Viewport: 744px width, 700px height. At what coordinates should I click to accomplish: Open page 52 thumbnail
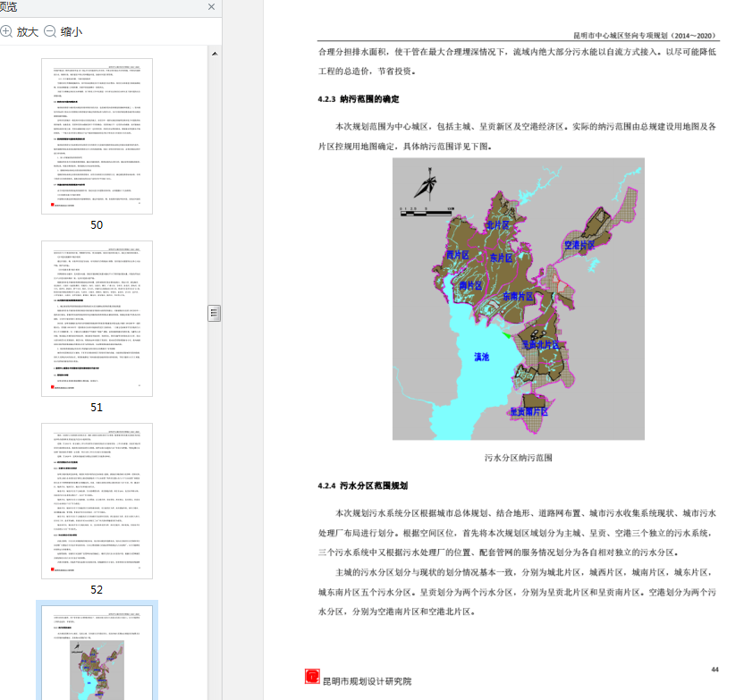click(x=97, y=501)
